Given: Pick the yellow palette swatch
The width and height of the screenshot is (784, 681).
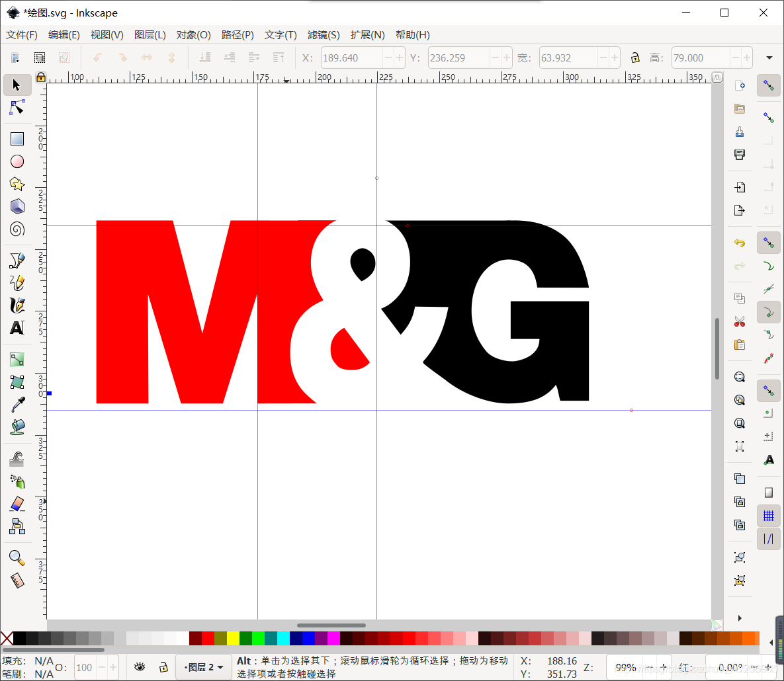Looking at the screenshot, I should [x=233, y=639].
